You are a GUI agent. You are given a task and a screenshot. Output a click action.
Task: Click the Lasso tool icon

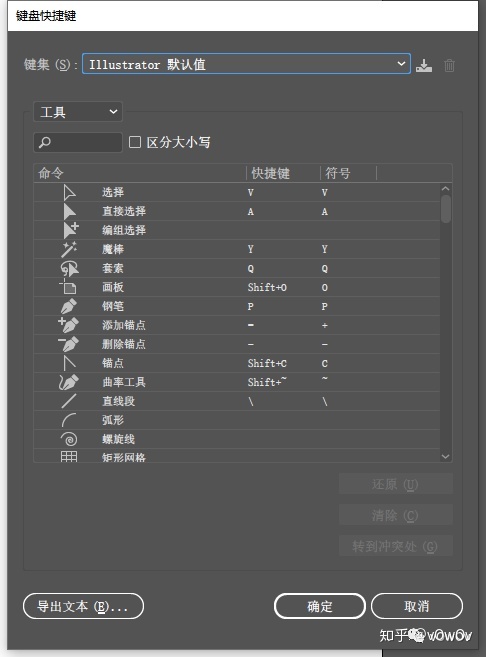tap(69, 268)
